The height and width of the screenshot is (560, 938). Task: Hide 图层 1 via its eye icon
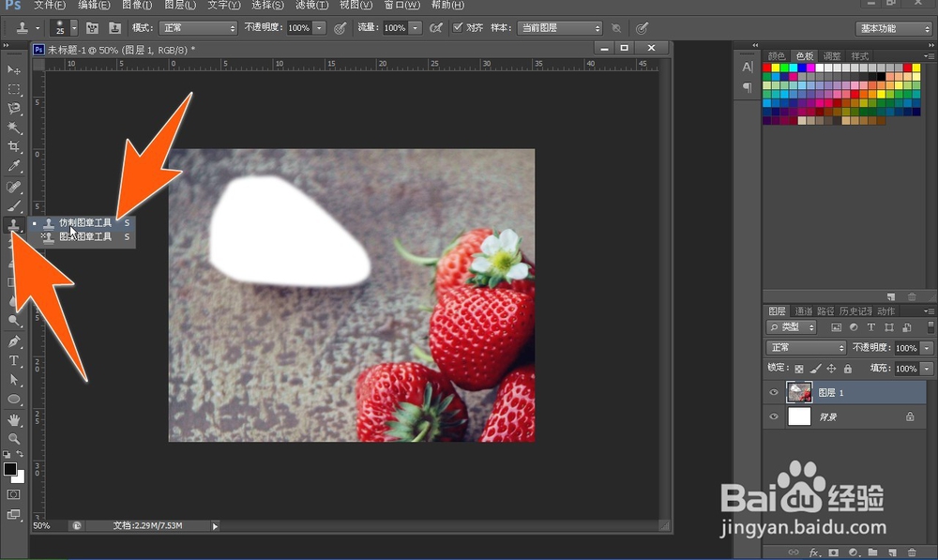(774, 392)
